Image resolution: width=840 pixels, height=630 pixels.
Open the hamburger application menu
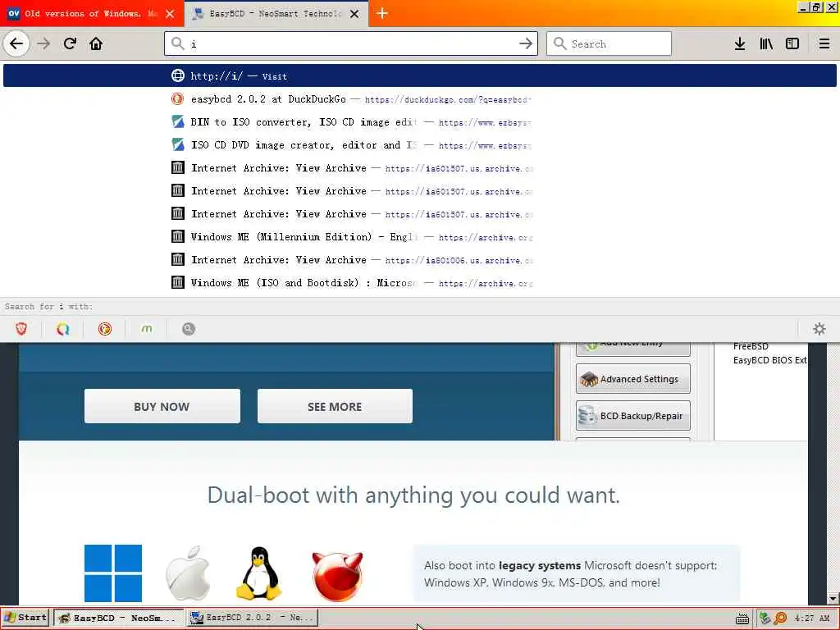click(x=824, y=43)
